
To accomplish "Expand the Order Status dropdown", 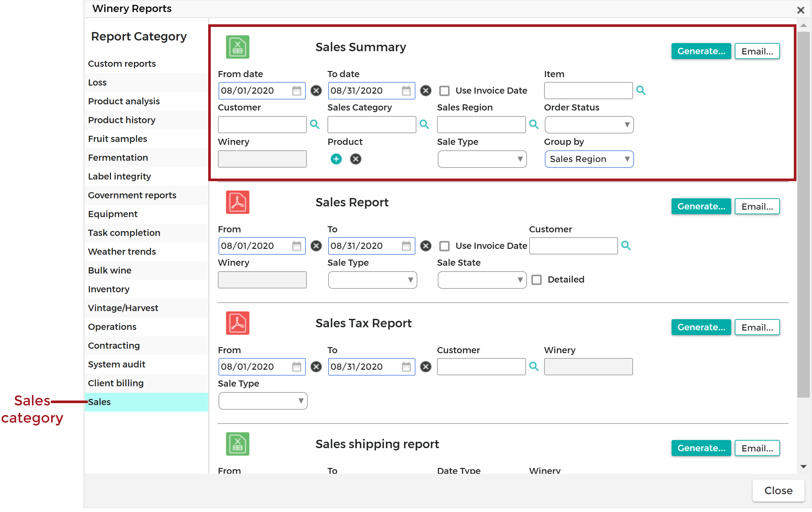I will click(589, 125).
